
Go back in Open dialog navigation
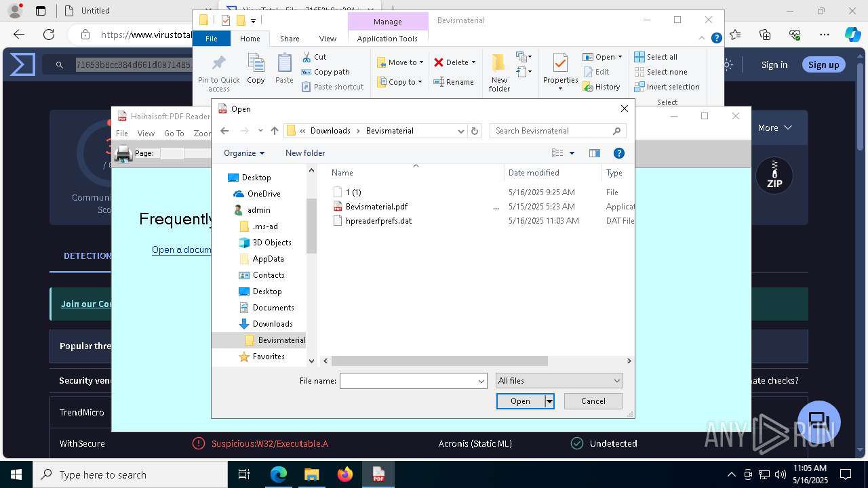[224, 131]
